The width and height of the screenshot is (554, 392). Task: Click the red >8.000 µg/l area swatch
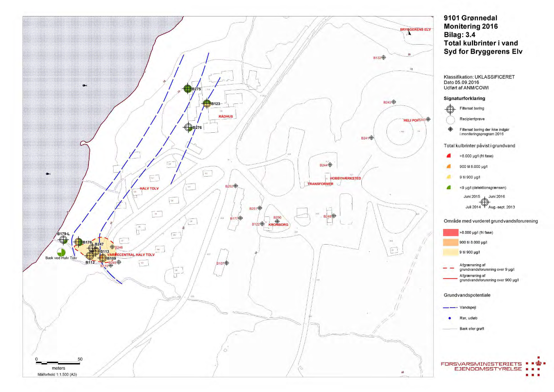click(451, 233)
